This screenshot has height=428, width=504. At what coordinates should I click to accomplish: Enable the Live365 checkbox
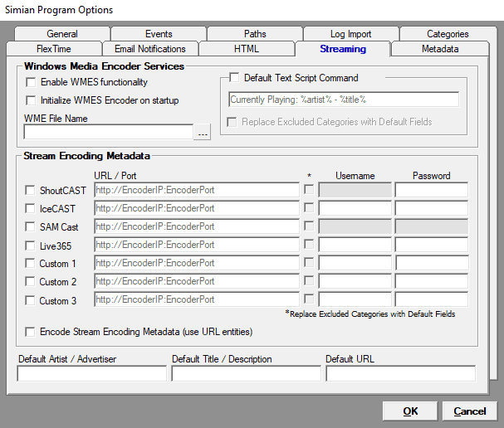point(30,246)
